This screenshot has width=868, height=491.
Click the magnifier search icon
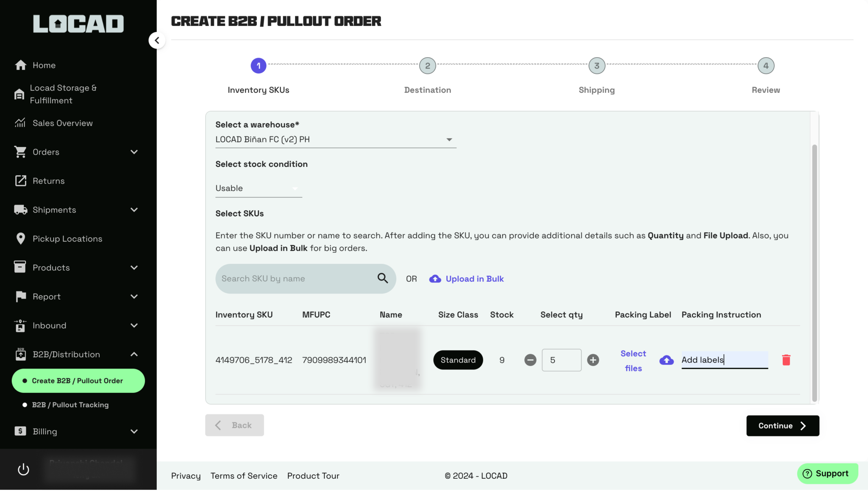382,278
